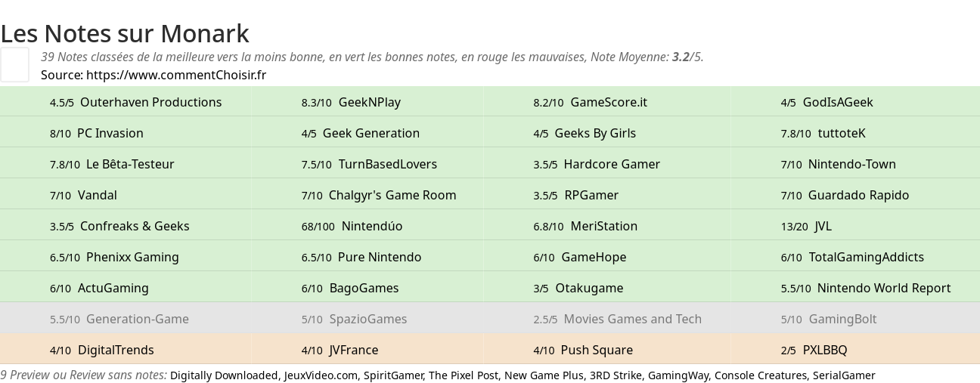Click the PXLBBQ 2/5 entry
980x383 pixels.
pyautogui.click(x=814, y=350)
